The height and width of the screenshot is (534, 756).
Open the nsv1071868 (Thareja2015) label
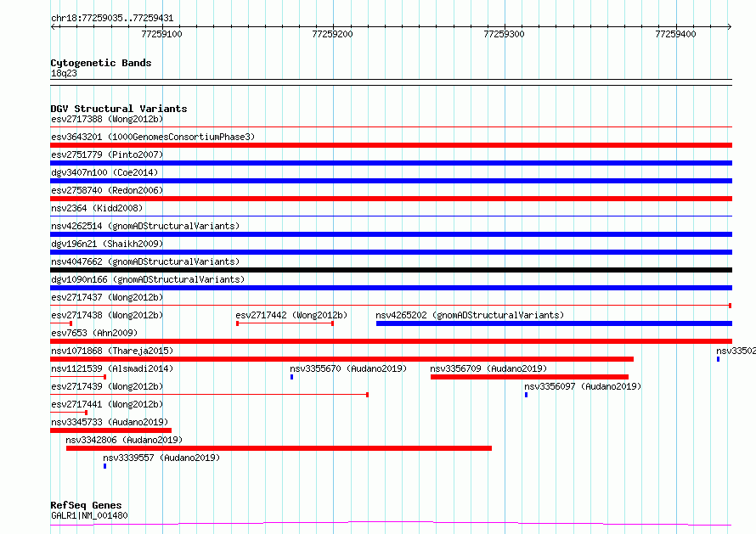coord(112,351)
